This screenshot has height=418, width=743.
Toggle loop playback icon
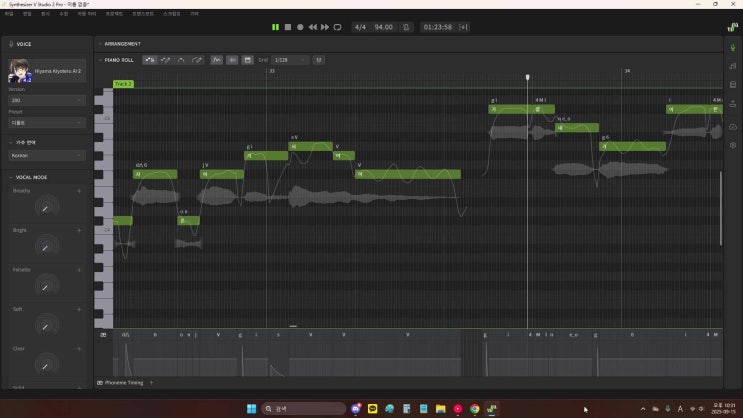pos(337,27)
